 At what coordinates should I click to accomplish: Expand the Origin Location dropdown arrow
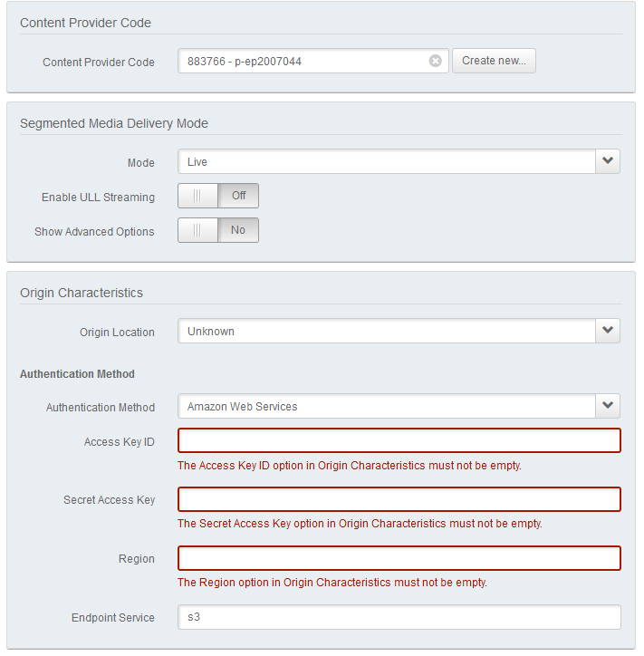pyautogui.click(x=608, y=331)
